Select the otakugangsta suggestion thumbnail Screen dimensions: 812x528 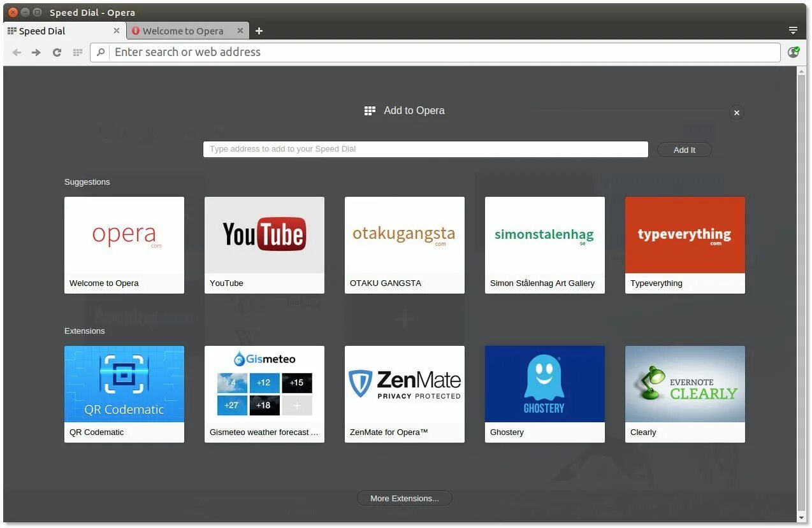click(x=405, y=235)
